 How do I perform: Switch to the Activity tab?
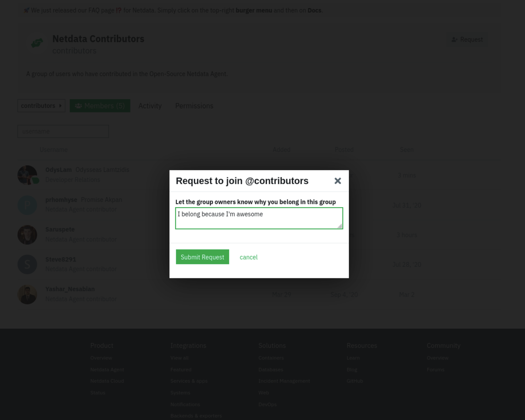(x=150, y=105)
